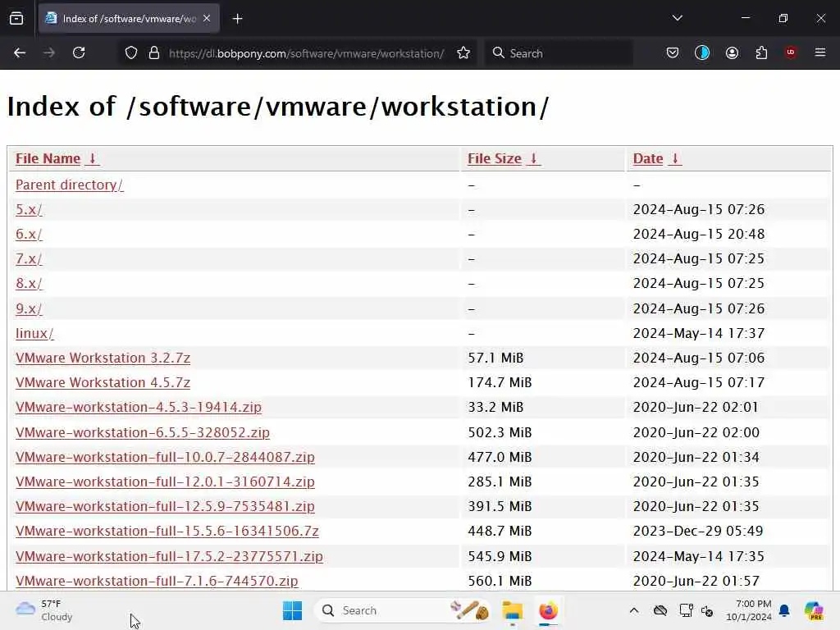Click the uBlock Origin extension icon
Screen dimensions: 840x630
[x=791, y=53]
